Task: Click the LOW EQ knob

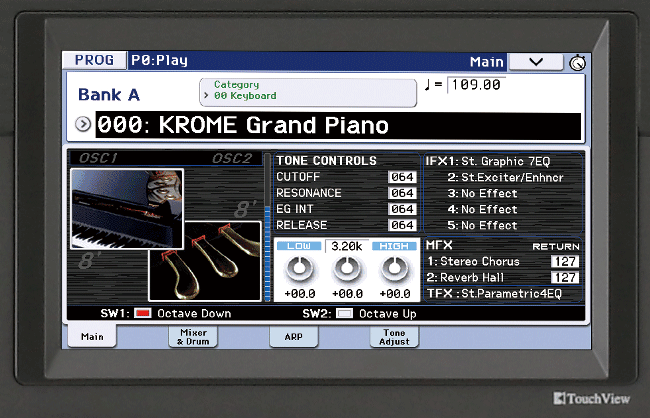Action: click(299, 269)
